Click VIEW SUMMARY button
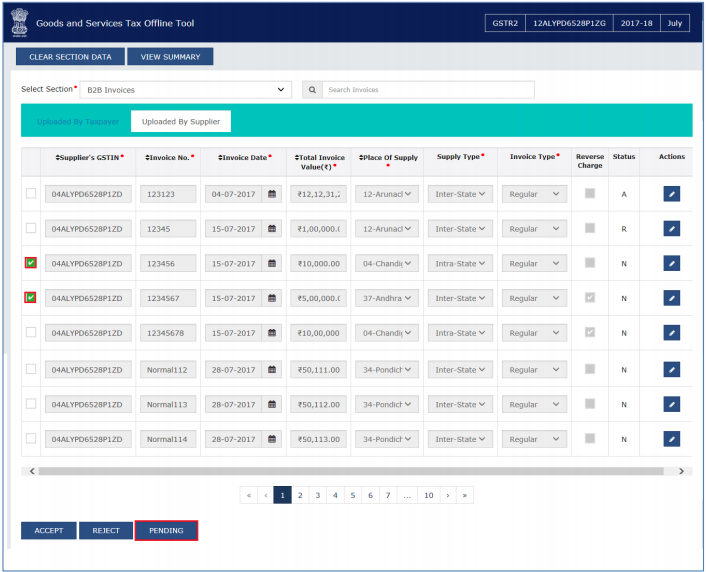Screen dimensions: 706x572 pyautogui.click(x=170, y=57)
